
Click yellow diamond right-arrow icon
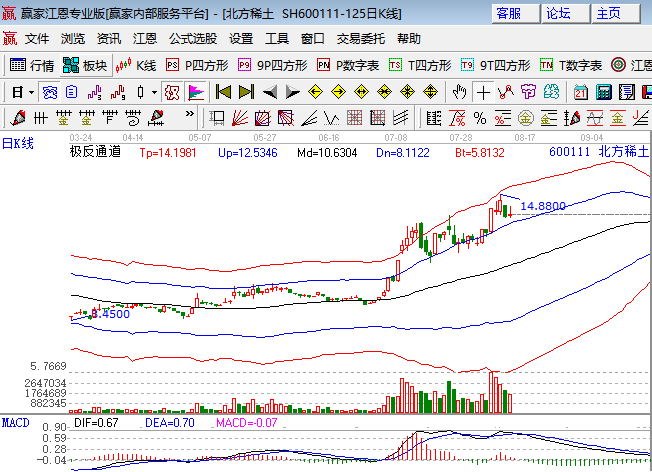338,92
